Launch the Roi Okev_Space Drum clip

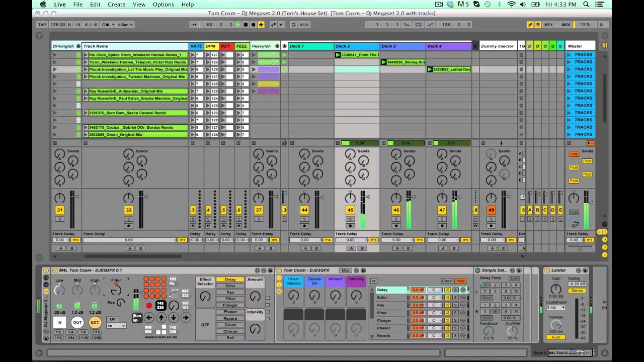click(x=86, y=55)
